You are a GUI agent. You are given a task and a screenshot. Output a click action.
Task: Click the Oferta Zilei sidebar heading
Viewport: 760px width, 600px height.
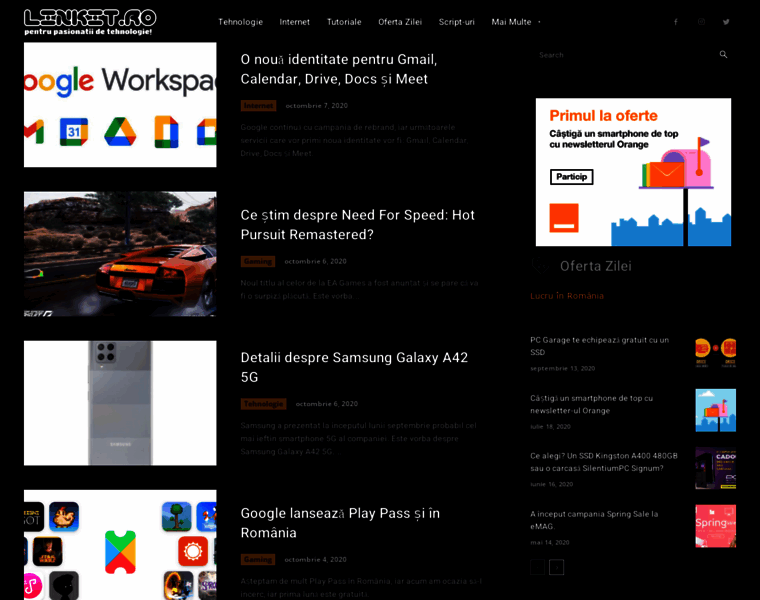click(595, 266)
